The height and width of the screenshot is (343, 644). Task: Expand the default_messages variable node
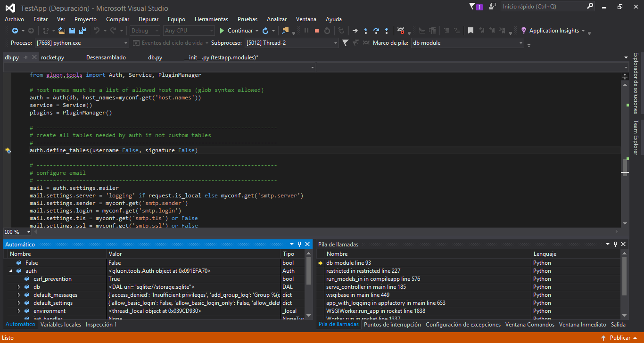pos(19,295)
